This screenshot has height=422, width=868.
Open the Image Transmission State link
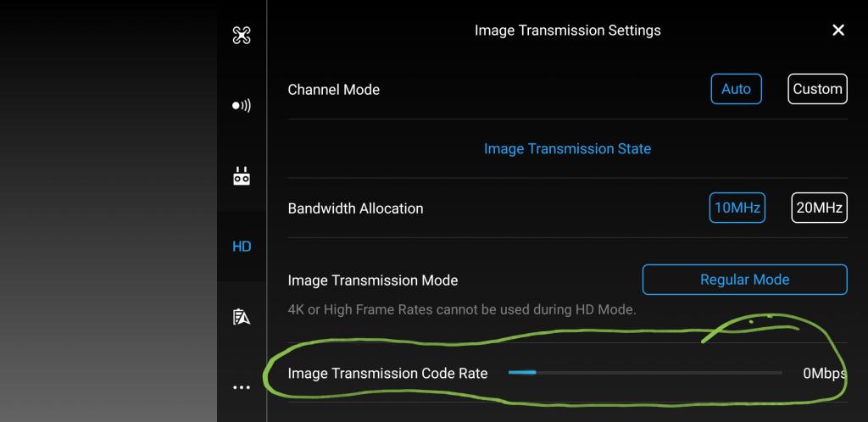tap(567, 148)
